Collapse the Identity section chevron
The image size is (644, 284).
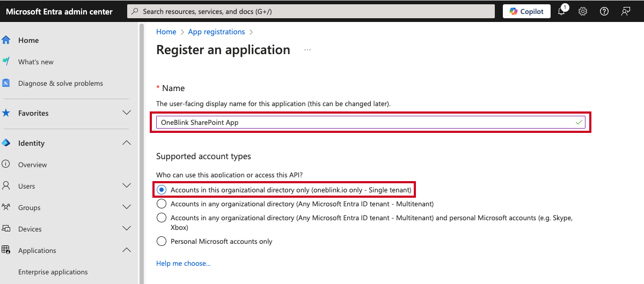point(127,143)
